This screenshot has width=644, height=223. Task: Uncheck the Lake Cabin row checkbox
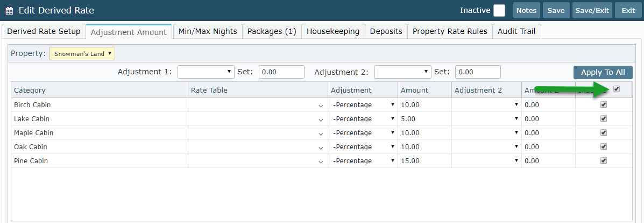coord(603,119)
